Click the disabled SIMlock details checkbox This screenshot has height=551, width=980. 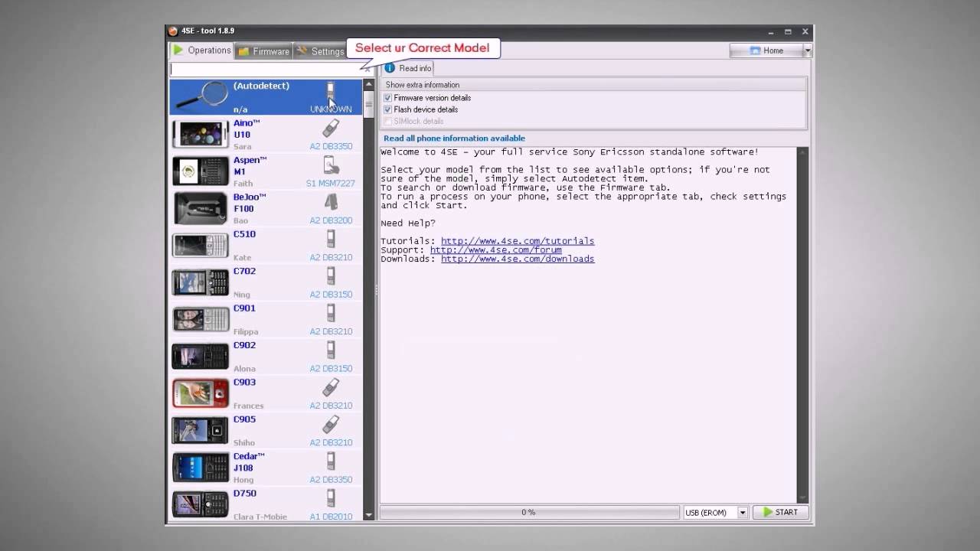pyautogui.click(x=387, y=121)
